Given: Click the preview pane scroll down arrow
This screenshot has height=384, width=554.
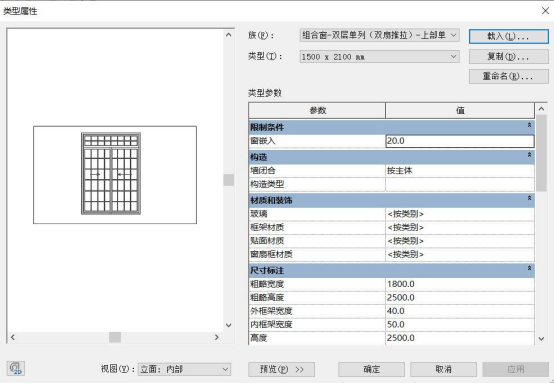Looking at the screenshot, I should [229, 325].
